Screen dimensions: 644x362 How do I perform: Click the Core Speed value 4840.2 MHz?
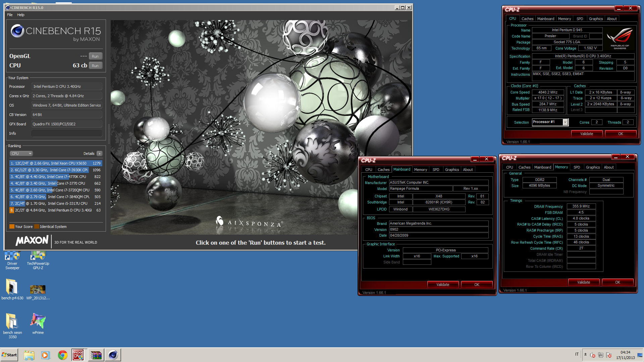pyautogui.click(x=548, y=92)
